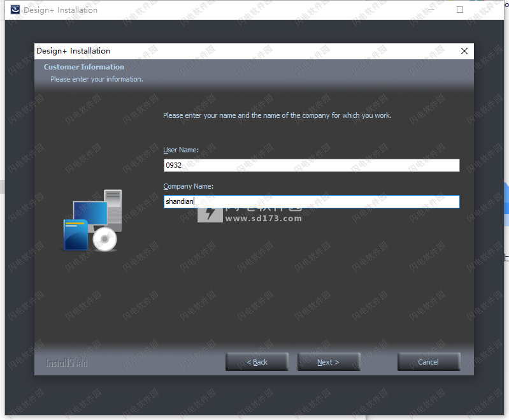Click 'Please enter your information.' subtitle
Image resolution: width=509 pixels, height=420 pixels.
click(97, 79)
